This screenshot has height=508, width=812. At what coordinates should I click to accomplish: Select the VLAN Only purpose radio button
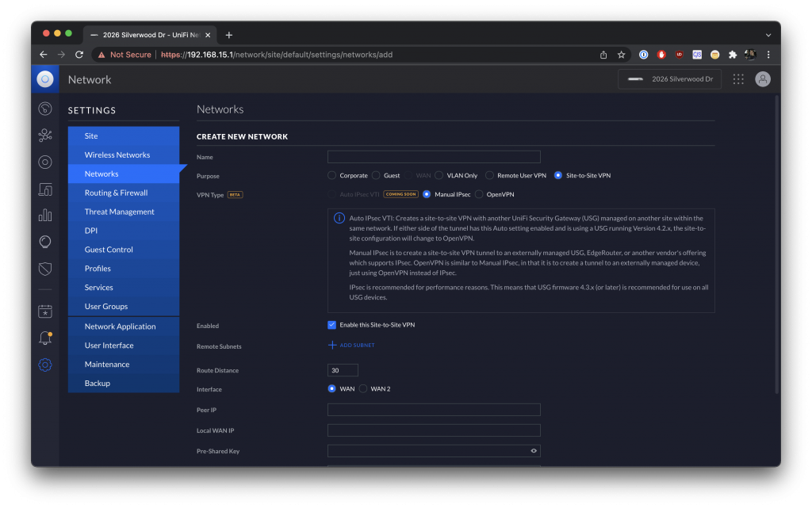click(439, 176)
